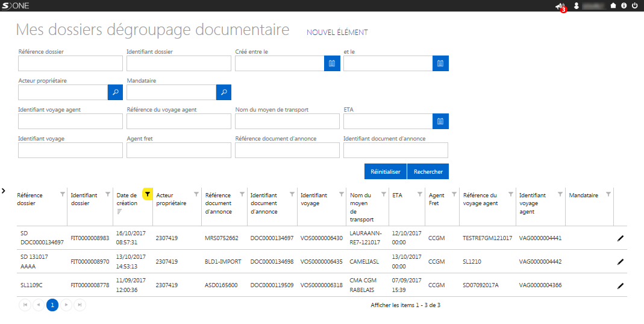The height and width of the screenshot is (324, 644).
Task: Filter the ETA column
Action: click(x=420, y=194)
